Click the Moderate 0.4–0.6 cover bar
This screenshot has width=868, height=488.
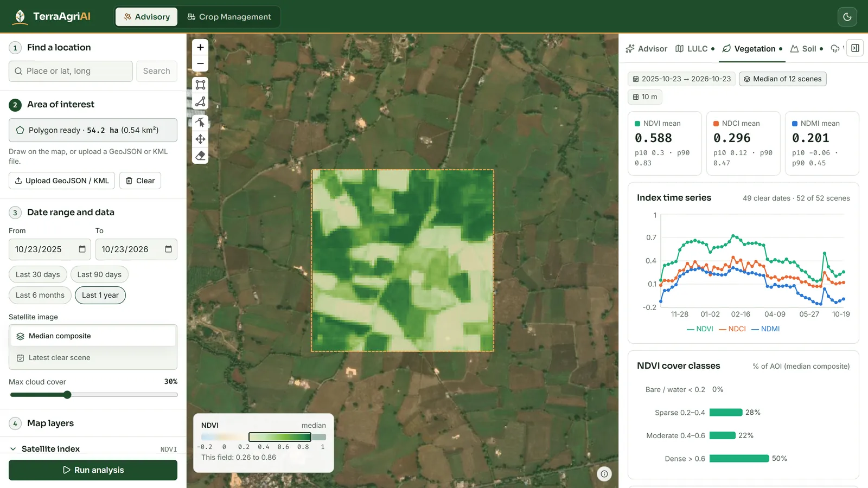(x=723, y=435)
